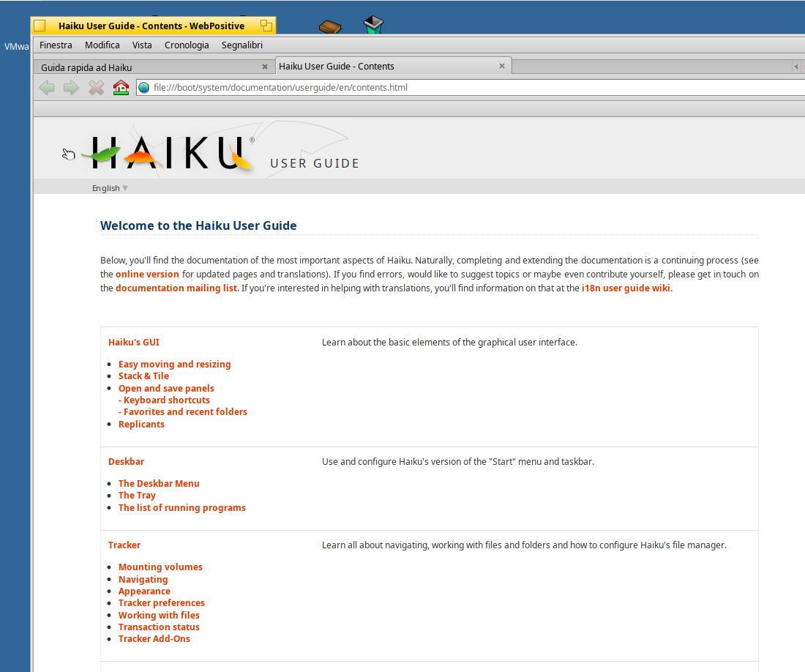Open the Deskbar section link
This screenshot has width=805, height=672.
point(127,461)
